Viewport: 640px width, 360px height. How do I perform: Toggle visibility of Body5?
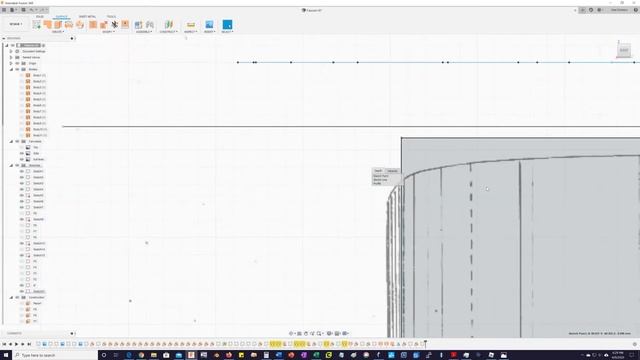click(x=22, y=99)
